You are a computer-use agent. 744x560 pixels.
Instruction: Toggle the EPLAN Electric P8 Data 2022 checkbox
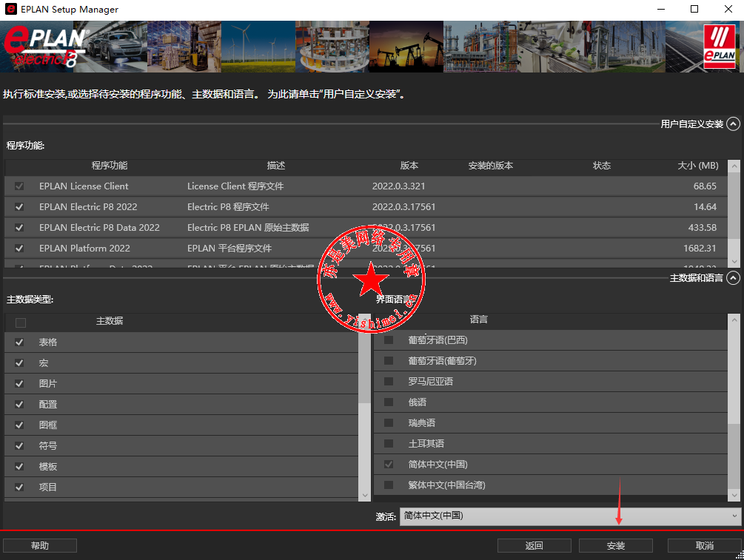[19, 228]
